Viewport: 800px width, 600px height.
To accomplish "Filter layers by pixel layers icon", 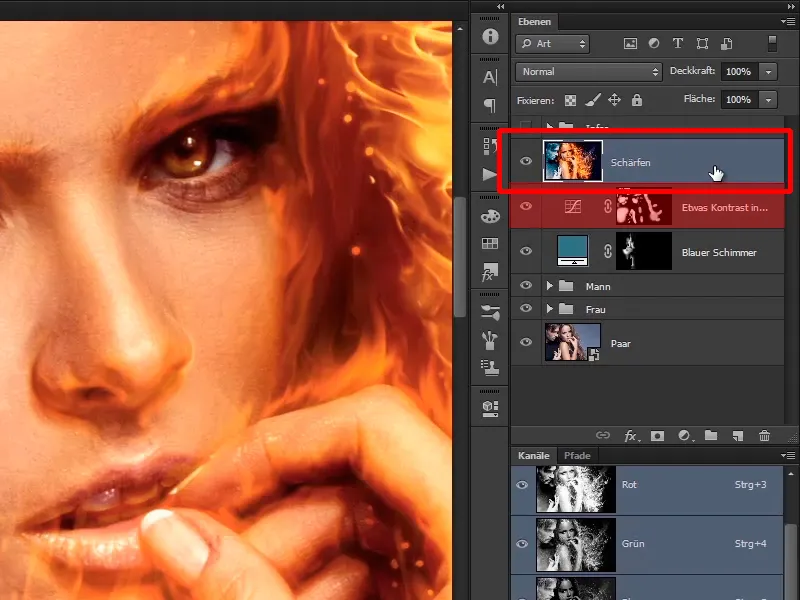I will [x=631, y=44].
